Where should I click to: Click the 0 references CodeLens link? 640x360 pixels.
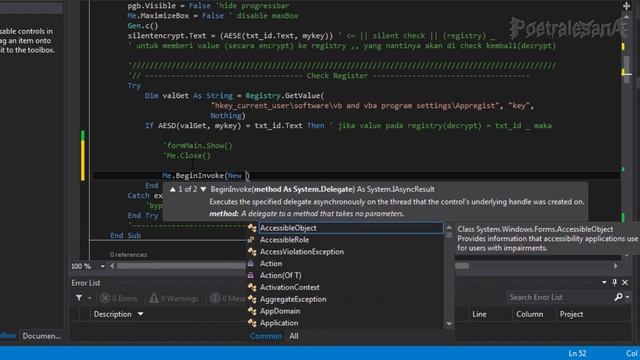coord(128,255)
